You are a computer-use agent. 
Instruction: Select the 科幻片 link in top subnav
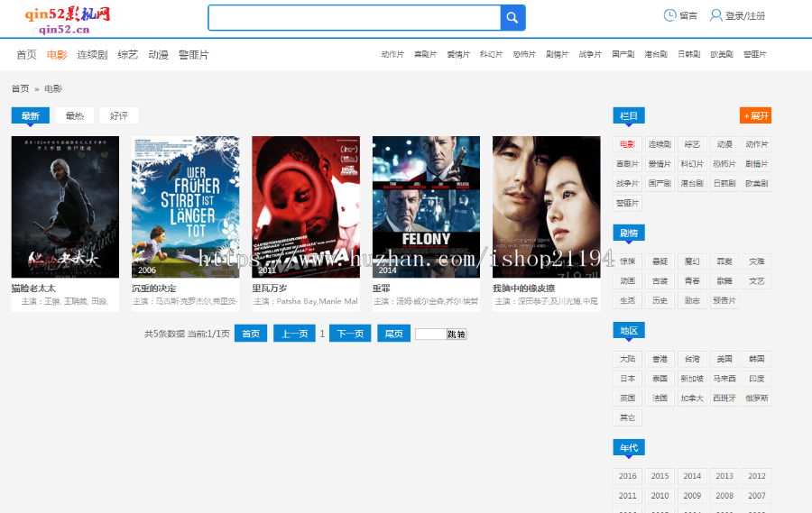492,55
